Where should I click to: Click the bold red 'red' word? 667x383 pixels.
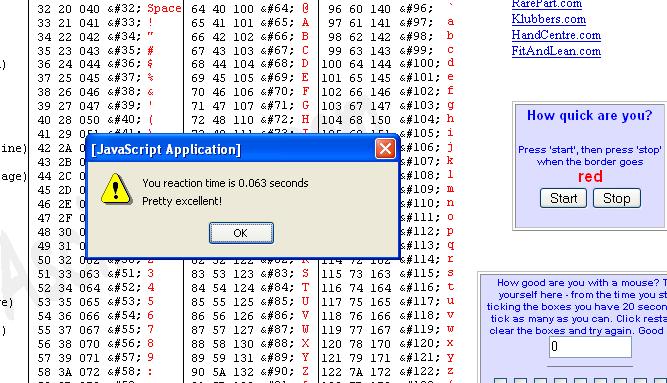click(590, 176)
